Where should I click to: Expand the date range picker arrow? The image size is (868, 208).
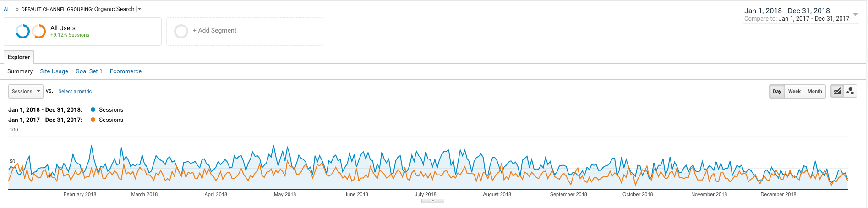[x=855, y=15]
